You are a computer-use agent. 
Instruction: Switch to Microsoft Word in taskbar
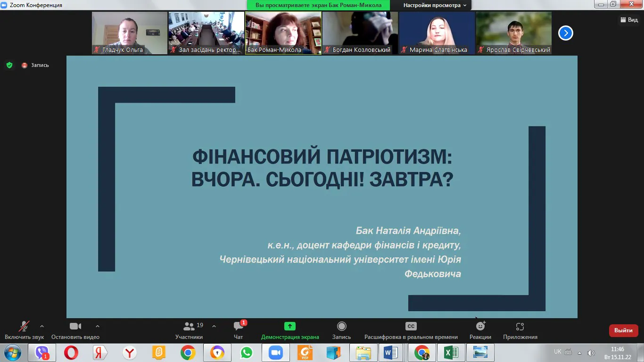coord(392,353)
